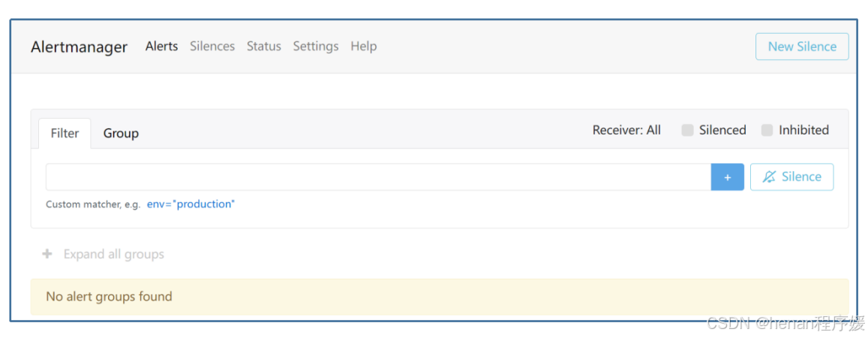
Task: Click the env="production" example matcher
Action: [x=191, y=204]
